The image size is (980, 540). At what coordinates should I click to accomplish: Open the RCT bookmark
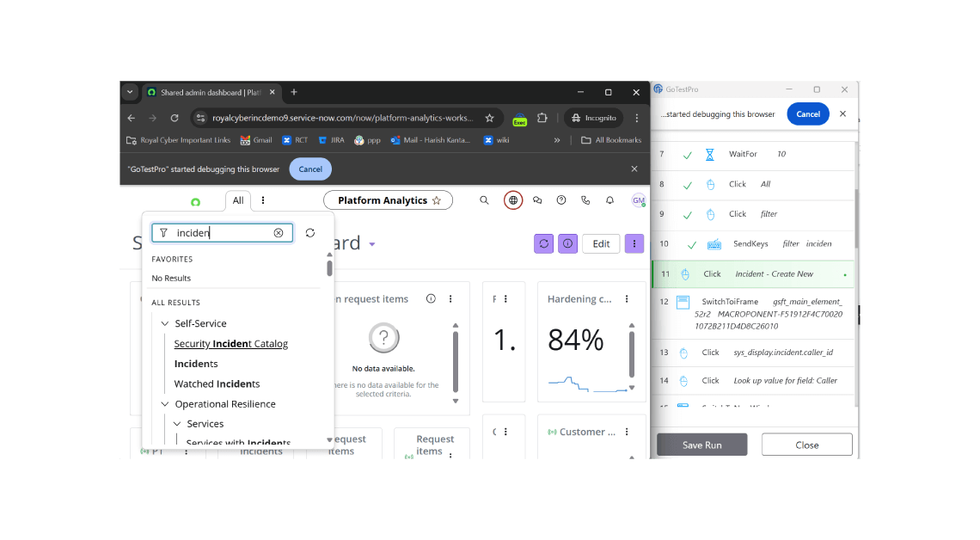pyautogui.click(x=295, y=140)
